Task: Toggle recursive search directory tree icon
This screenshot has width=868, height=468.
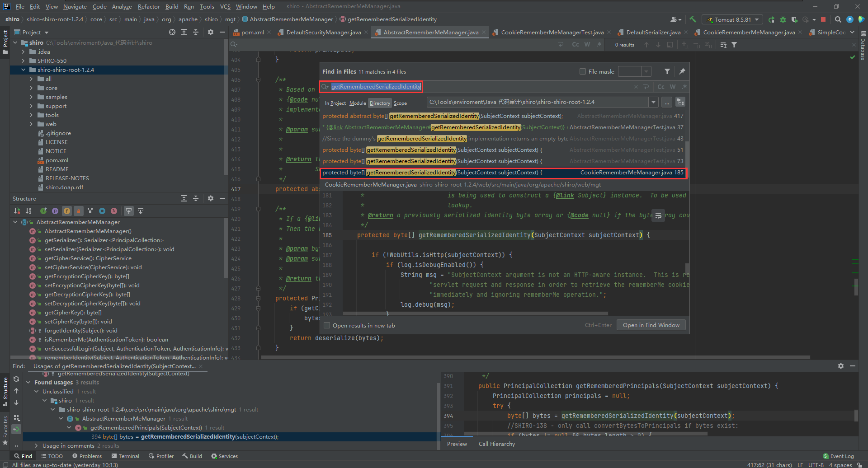Action: [680, 102]
